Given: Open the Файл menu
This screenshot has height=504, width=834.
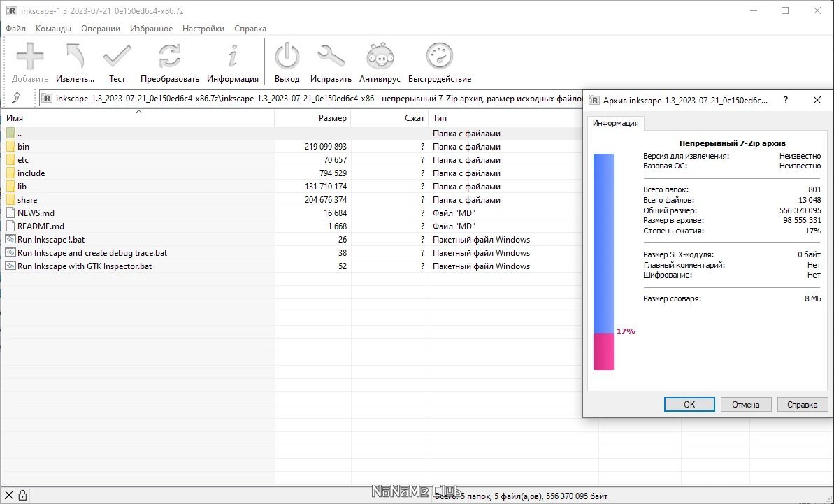Looking at the screenshot, I should click(15, 29).
